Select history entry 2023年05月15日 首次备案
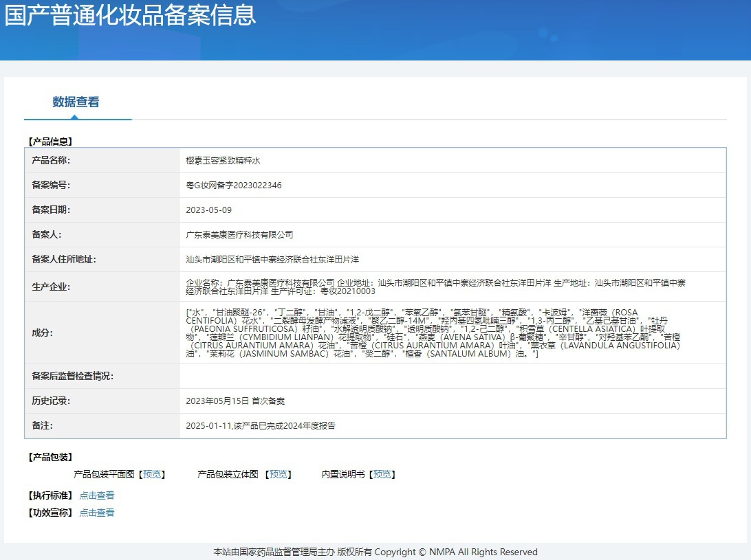This screenshot has width=751, height=560. (x=235, y=401)
